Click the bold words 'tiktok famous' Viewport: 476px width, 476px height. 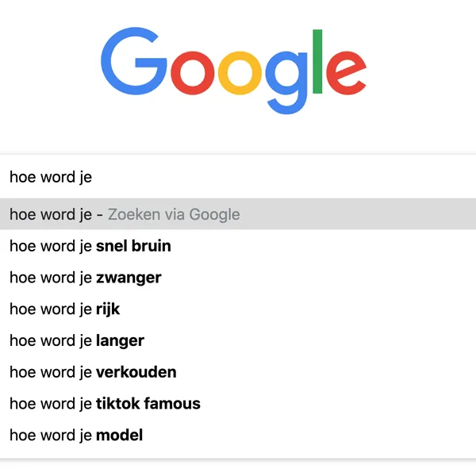[x=148, y=404]
